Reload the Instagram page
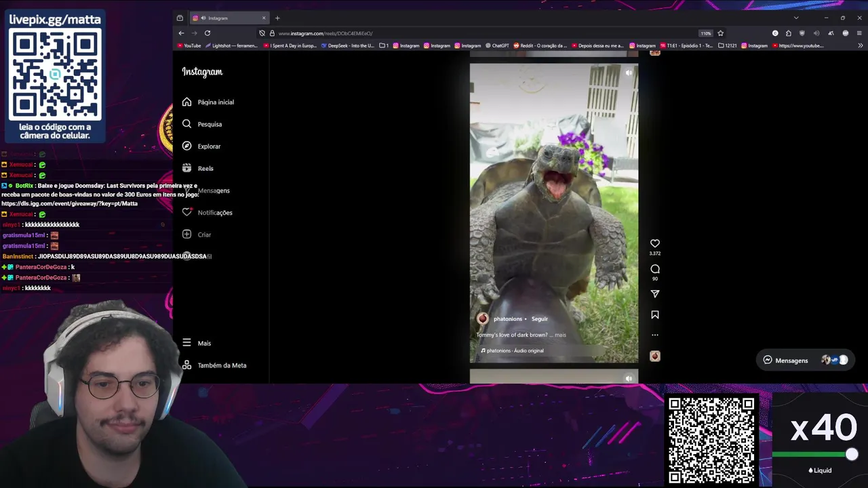This screenshot has height=488, width=868. tap(208, 33)
